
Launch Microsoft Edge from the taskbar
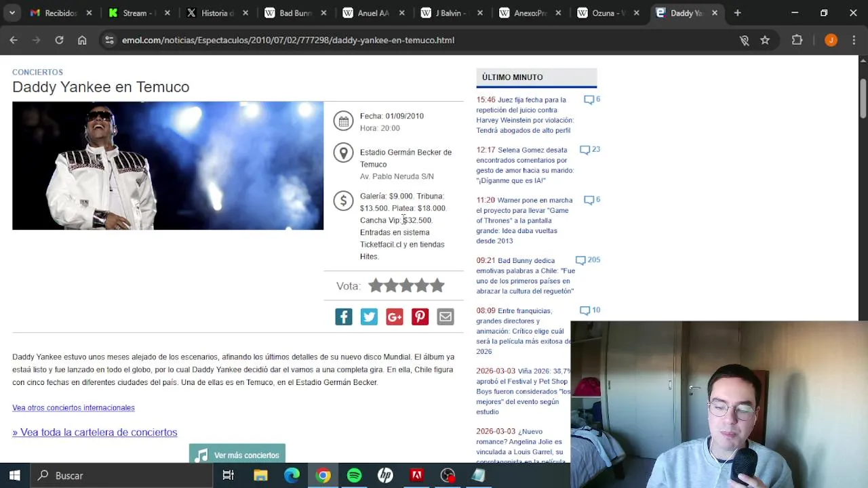pyautogui.click(x=292, y=475)
